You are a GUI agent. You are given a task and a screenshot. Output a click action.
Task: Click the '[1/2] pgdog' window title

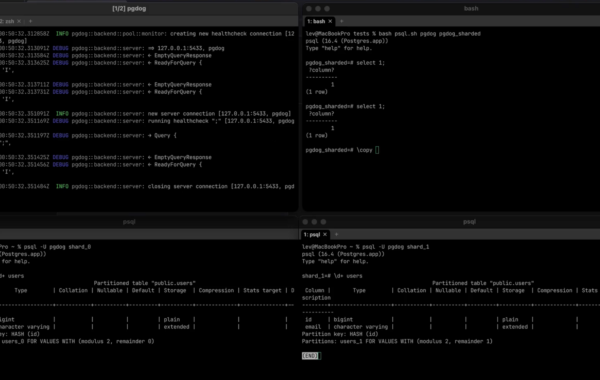[x=129, y=9]
